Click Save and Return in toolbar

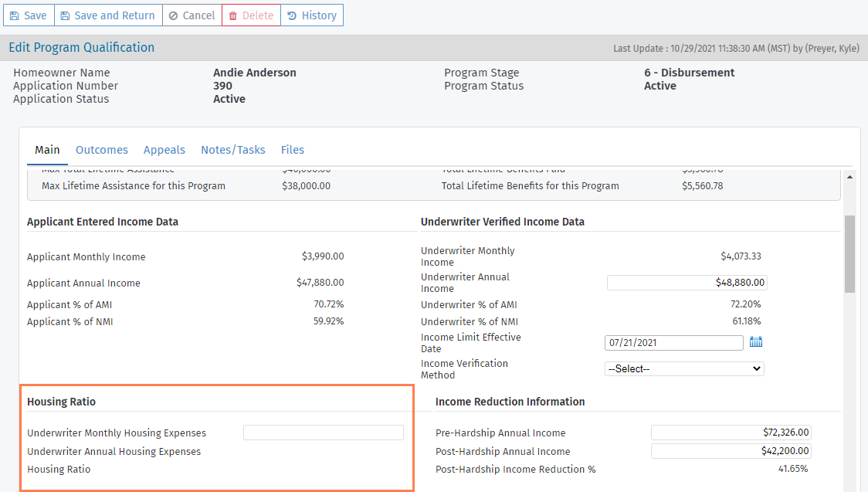tap(108, 15)
